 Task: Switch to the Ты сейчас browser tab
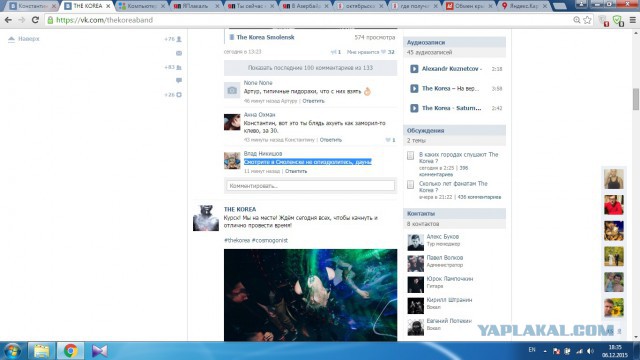pos(250,6)
